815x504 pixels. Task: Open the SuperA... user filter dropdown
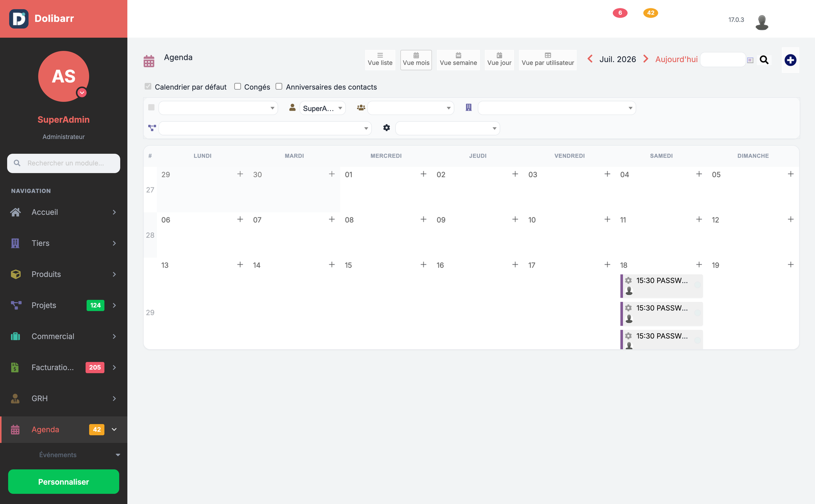322,108
